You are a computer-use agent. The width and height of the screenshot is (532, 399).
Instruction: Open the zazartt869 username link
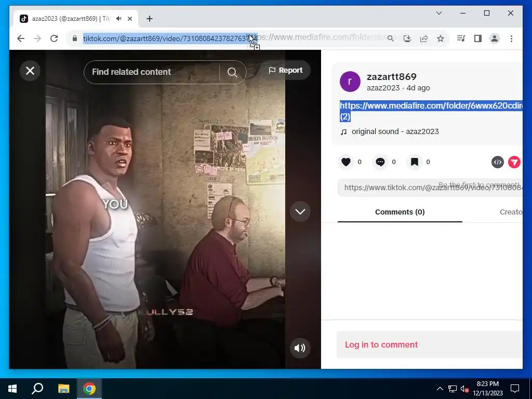391,77
